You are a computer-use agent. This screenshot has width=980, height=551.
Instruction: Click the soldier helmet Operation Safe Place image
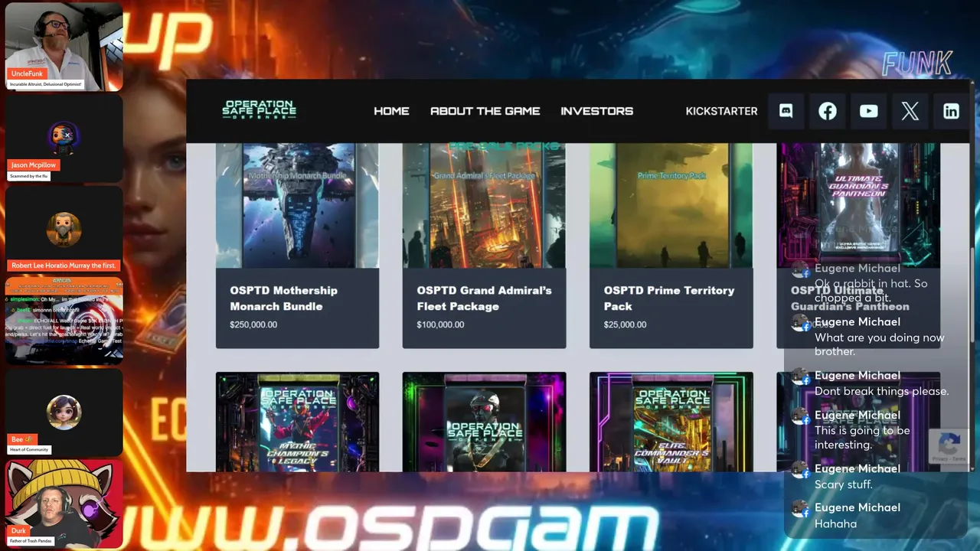484,422
